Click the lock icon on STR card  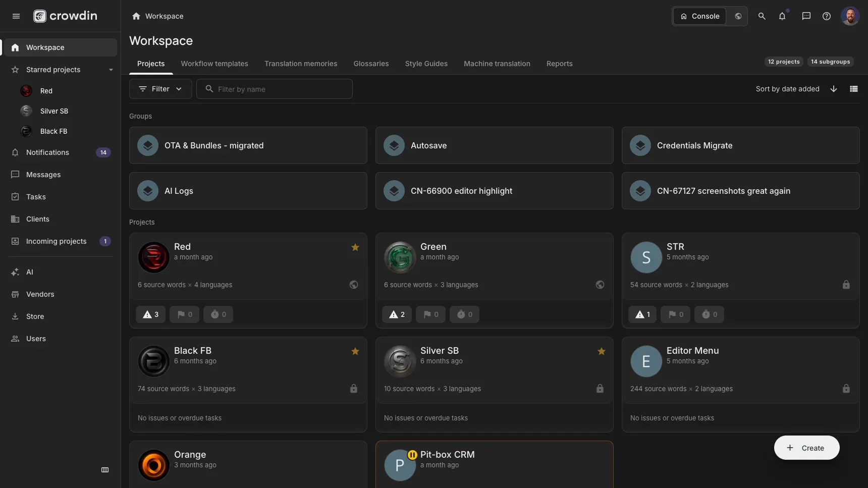click(x=846, y=285)
